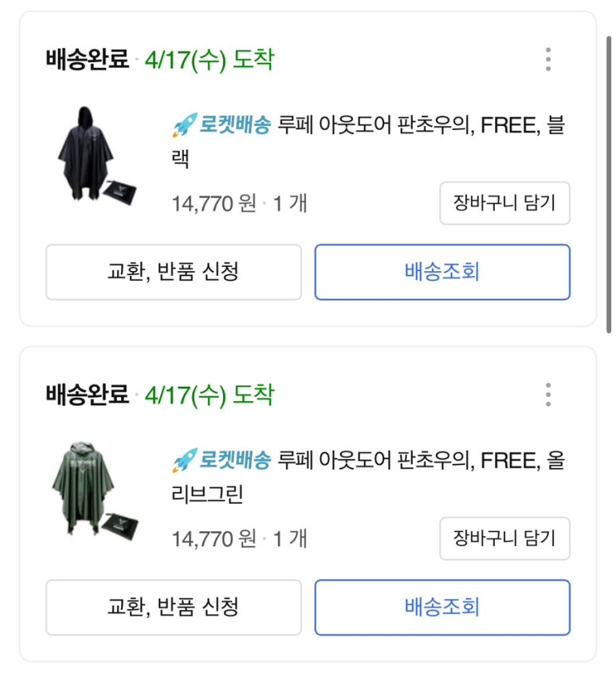This screenshot has height=677, width=616.
Task: Click the 14,770 원 price of the black poncho
Action: coord(214,203)
